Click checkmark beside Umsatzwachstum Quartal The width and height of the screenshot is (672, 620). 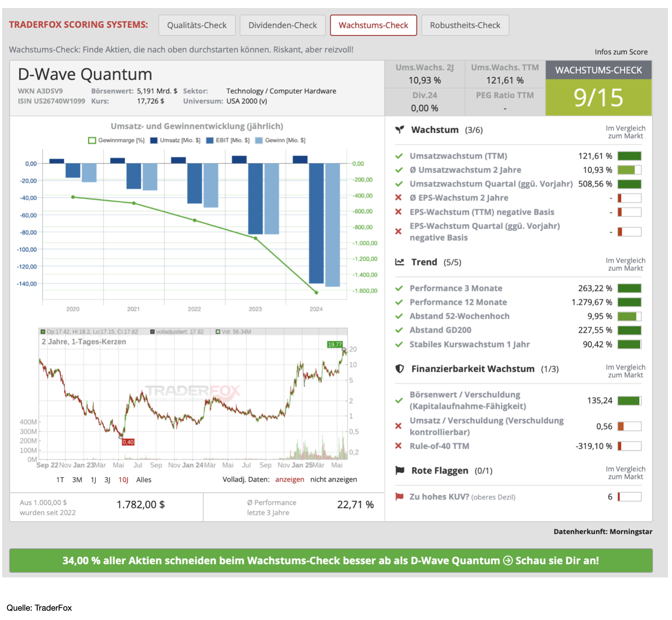click(399, 184)
